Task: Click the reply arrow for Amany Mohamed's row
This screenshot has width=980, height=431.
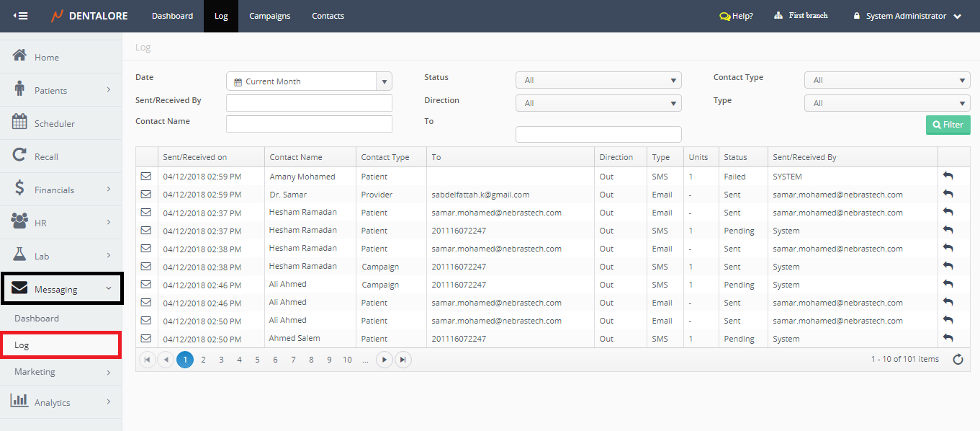Action: 948,177
